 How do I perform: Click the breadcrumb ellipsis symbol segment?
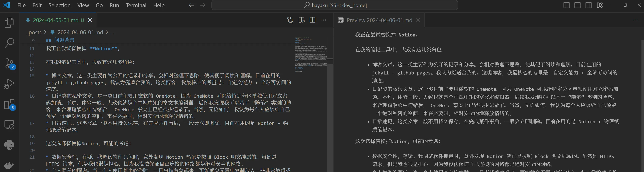pos(112,32)
